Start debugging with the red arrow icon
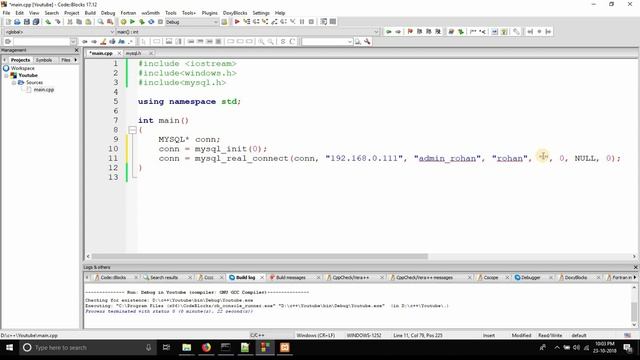Screen dimensions: 640x360 (237, 22)
